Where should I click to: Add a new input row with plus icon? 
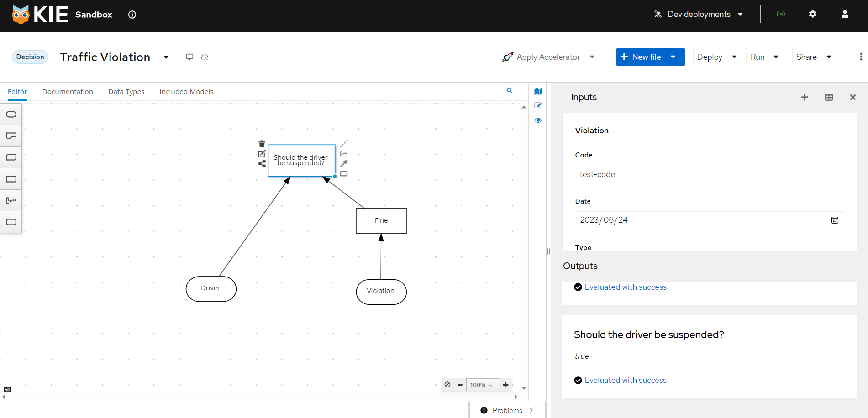tap(805, 97)
